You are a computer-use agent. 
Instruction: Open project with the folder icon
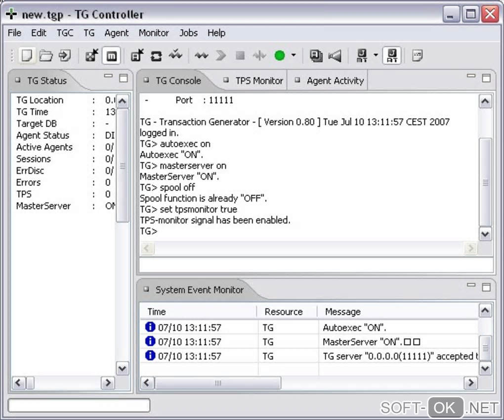click(46, 56)
